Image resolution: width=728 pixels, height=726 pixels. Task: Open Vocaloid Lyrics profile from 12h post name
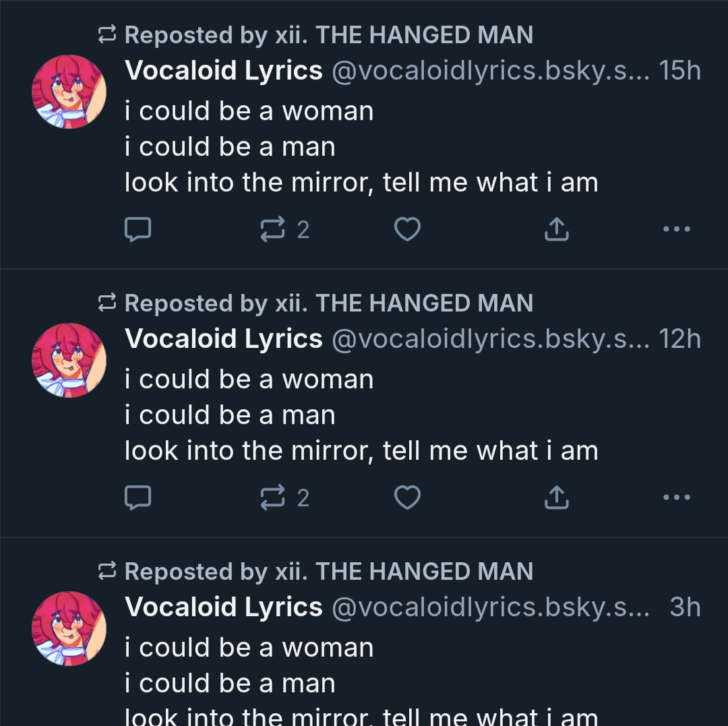pos(224,338)
